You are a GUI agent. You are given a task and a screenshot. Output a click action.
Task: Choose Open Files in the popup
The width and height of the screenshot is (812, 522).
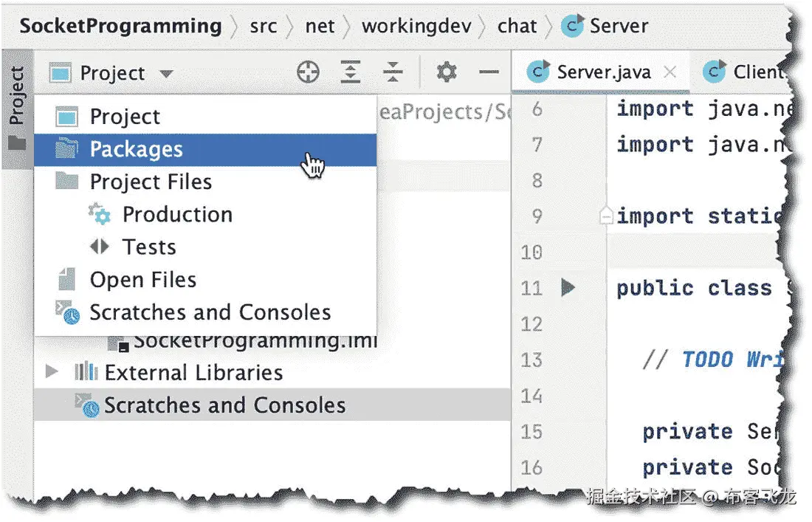coord(143,280)
